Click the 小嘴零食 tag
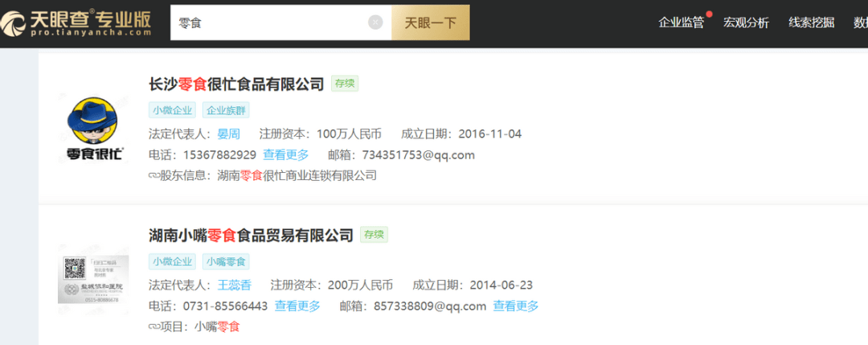The width and height of the screenshot is (868, 345). 226,261
